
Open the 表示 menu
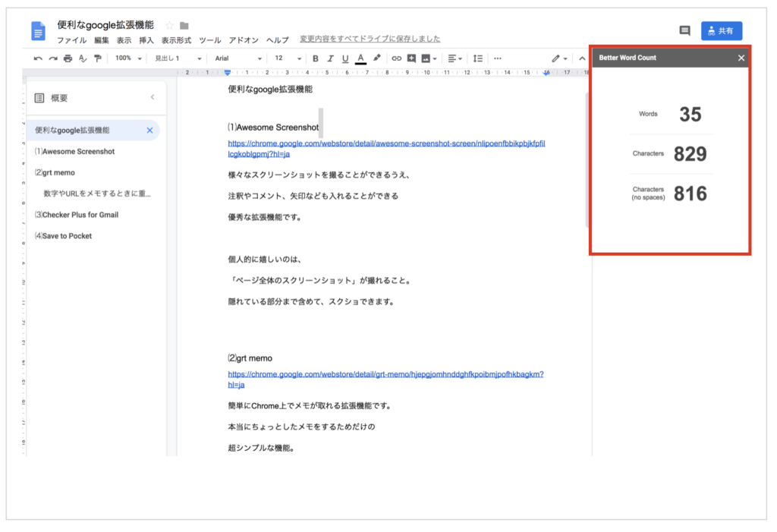(124, 40)
